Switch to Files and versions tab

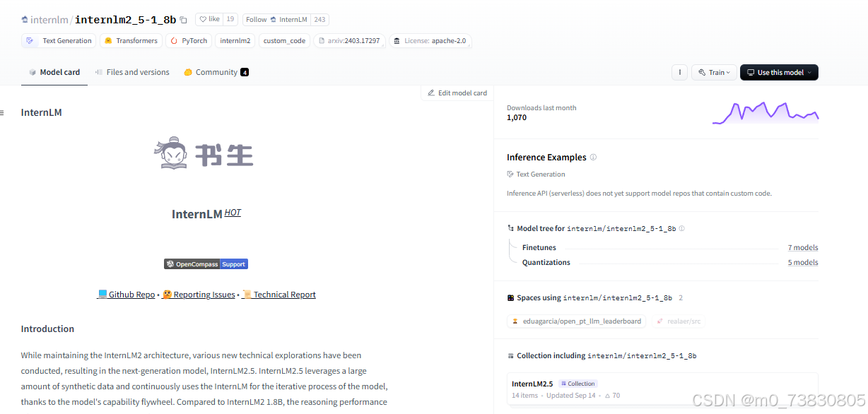click(132, 72)
